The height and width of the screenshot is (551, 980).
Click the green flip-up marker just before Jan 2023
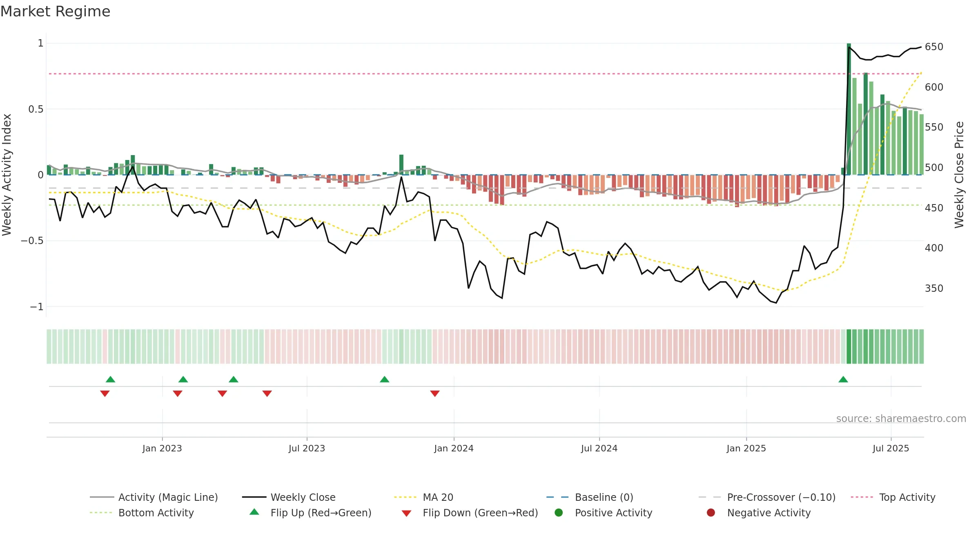click(x=111, y=379)
